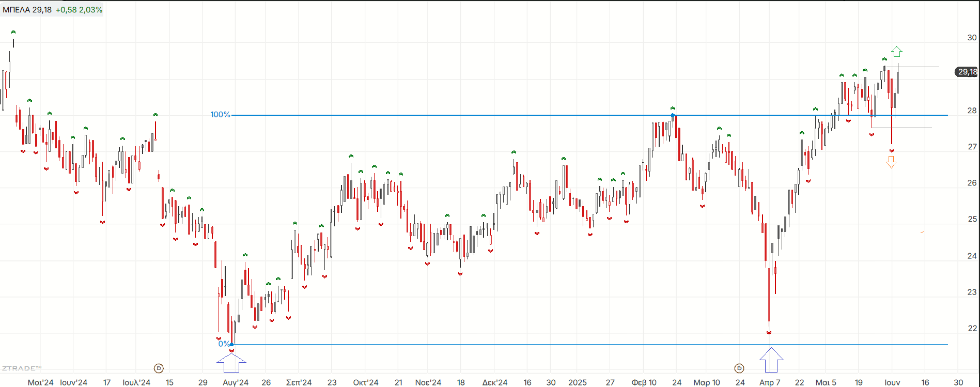Click the 30 price level on the axis
Image resolution: width=980 pixels, height=387 pixels.
click(972, 38)
